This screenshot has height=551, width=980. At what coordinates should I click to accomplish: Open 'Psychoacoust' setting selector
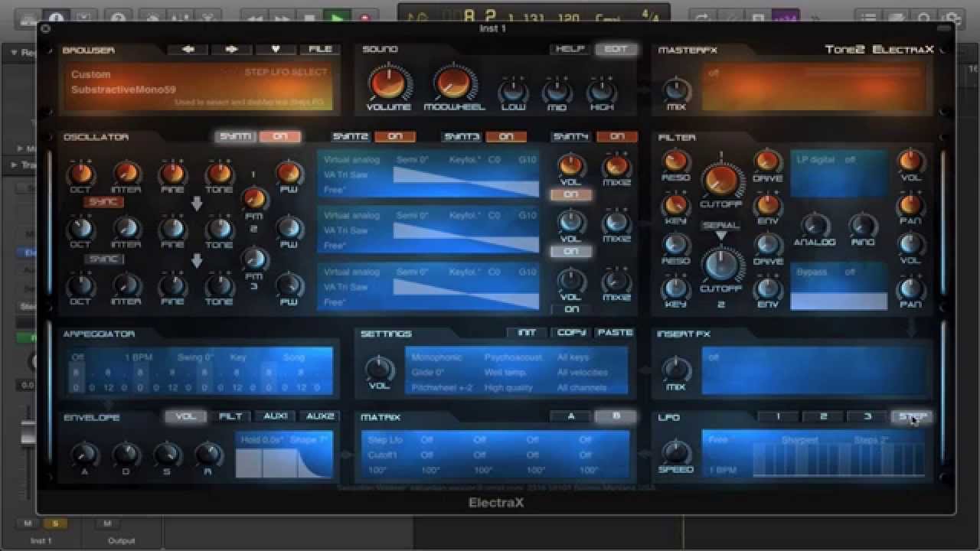[x=513, y=357]
